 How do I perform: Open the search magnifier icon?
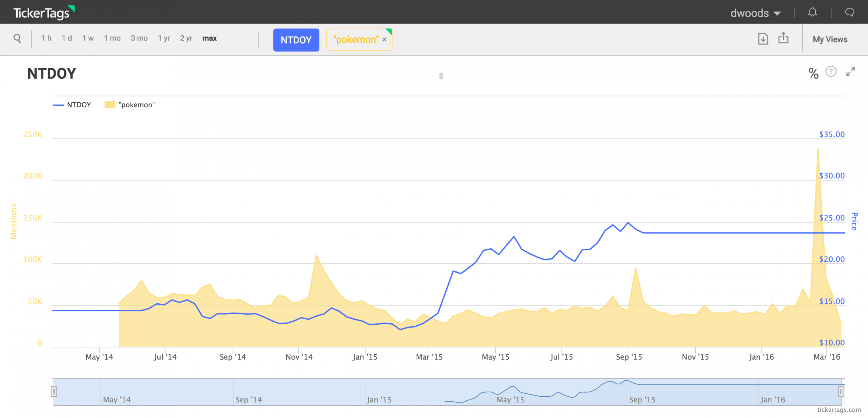(x=17, y=38)
